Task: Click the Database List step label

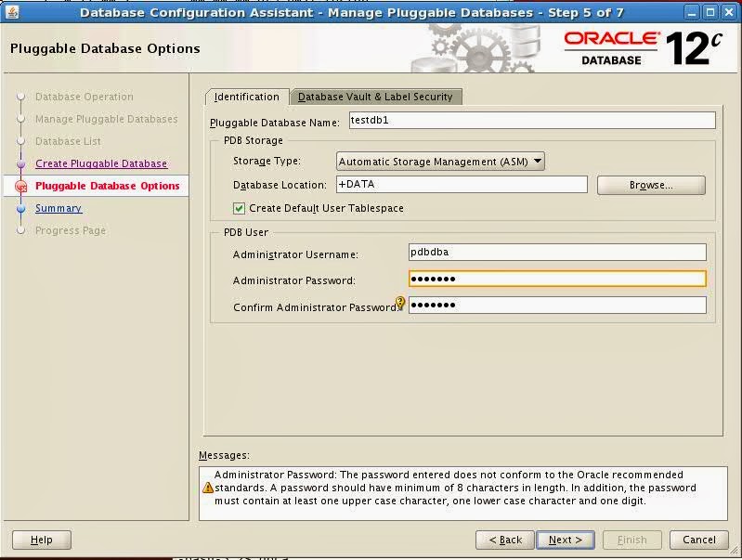Action: tap(68, 141)
